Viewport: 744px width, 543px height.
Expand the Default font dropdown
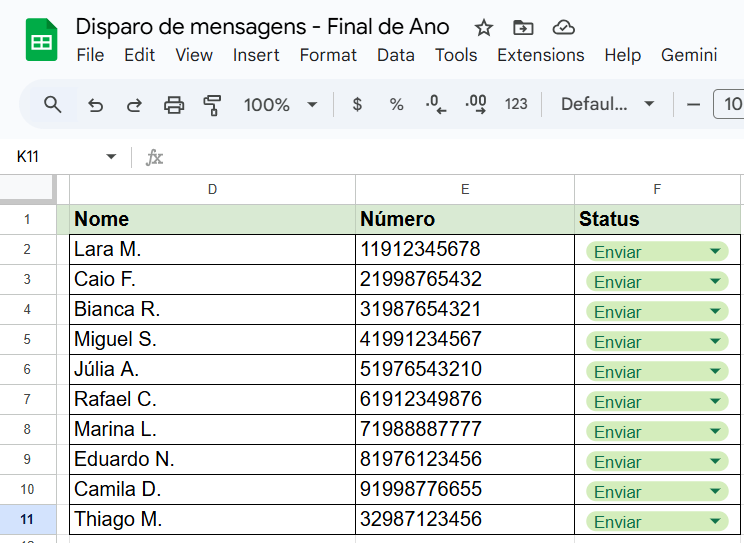tap(607, 104)
